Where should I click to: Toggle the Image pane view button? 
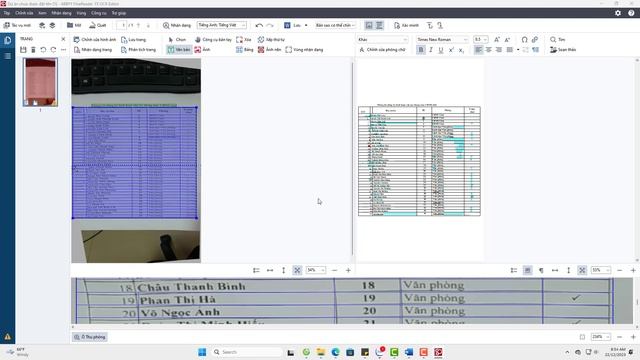[x=369, y=25]
